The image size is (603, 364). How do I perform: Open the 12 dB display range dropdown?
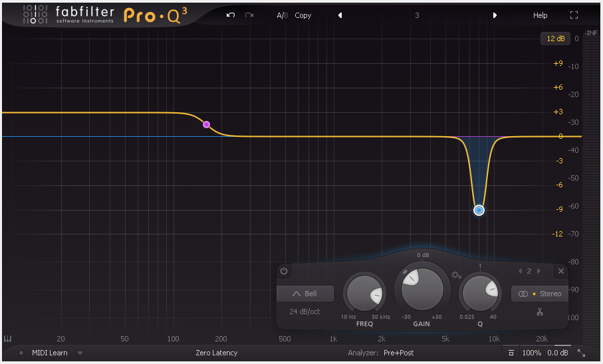(x=555, y=39)
